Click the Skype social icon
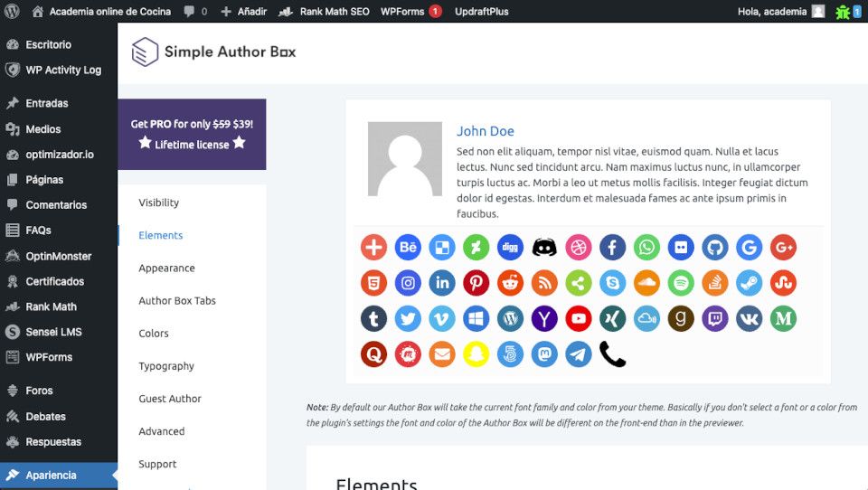This screenshot has height=490, width=868. point(612,283)
